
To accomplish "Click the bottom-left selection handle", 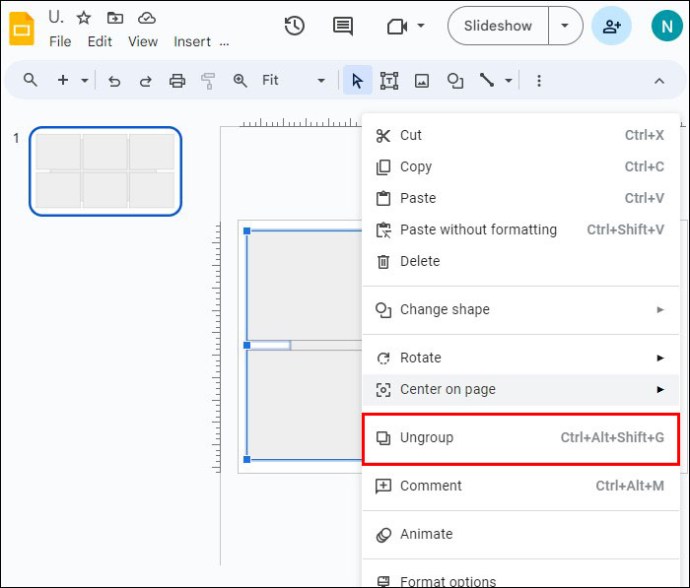I will coord(247,459).
